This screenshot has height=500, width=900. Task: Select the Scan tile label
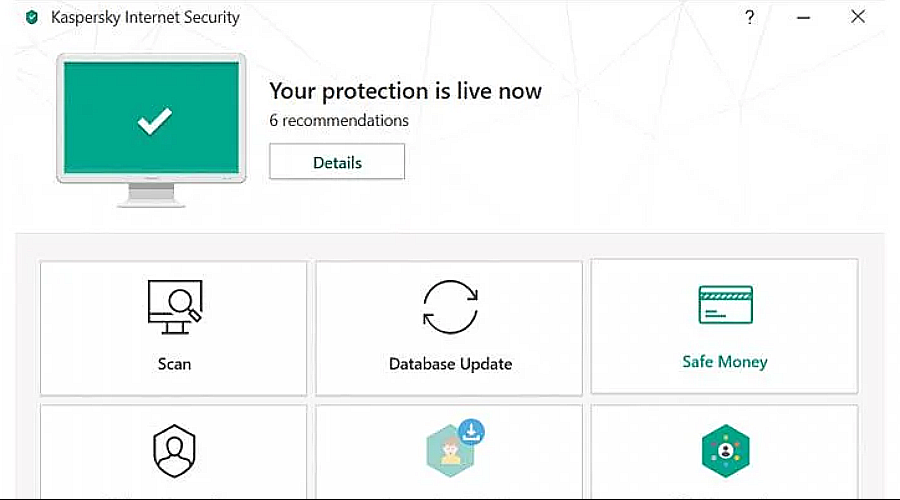click(174, 363)
